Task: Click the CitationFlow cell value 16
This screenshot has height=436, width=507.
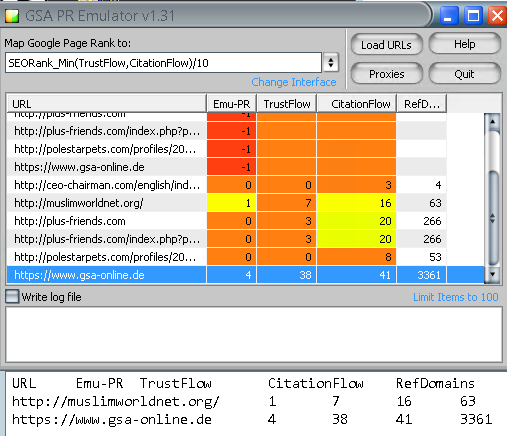Action: pos(357,203)
